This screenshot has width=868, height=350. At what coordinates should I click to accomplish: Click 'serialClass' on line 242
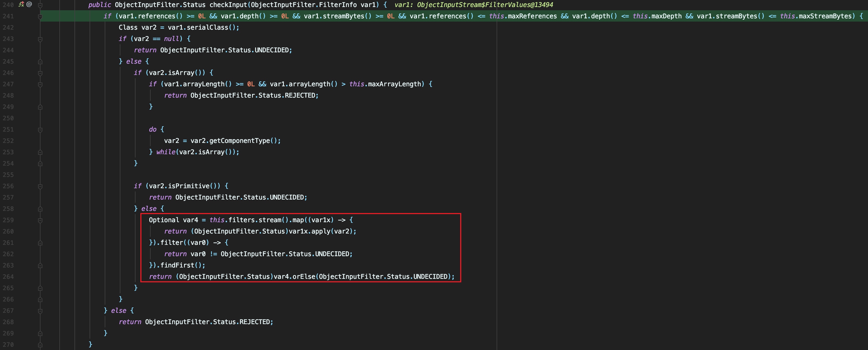(x=208, y=28)
